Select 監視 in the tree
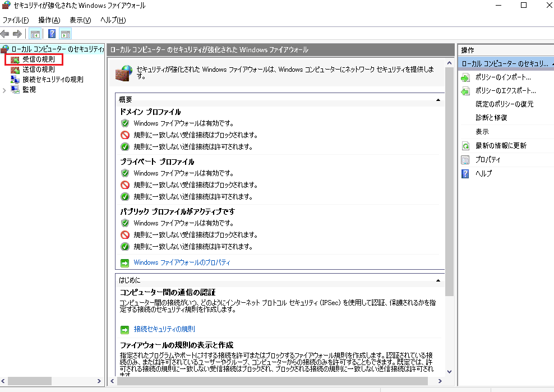This screenshot has width=554, height=392. tap(29, 89)
